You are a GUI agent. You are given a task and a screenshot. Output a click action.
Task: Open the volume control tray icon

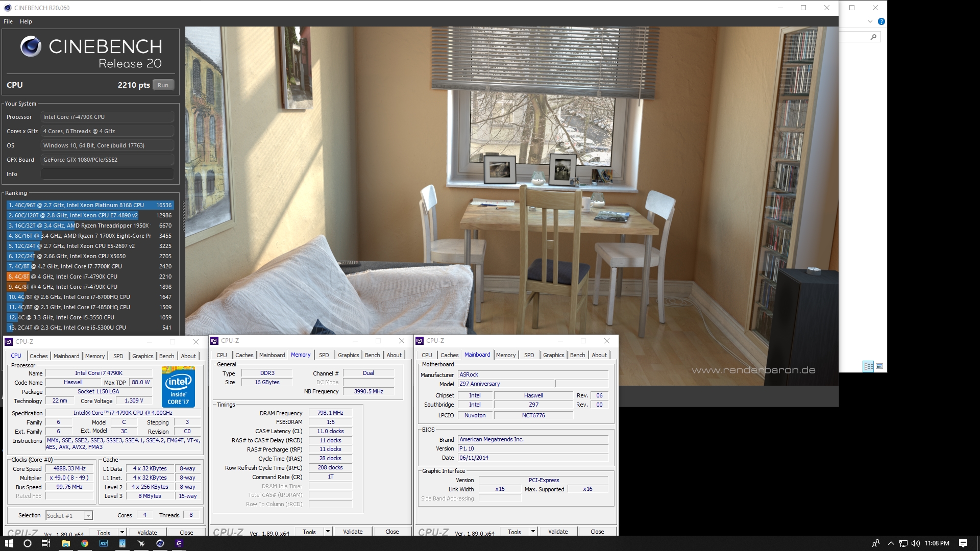click(x=915, y=543)
